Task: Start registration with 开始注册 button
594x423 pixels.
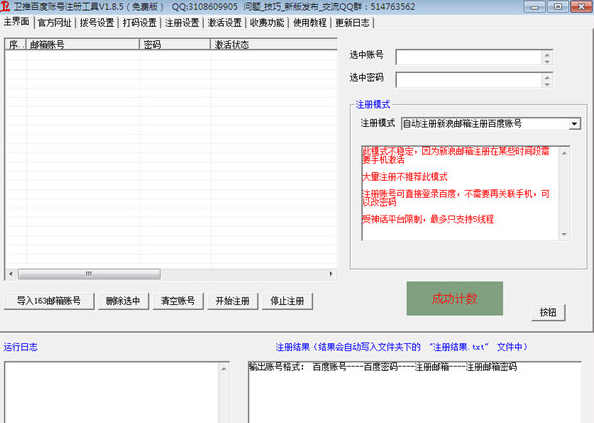Action: (x=233, y=301)
